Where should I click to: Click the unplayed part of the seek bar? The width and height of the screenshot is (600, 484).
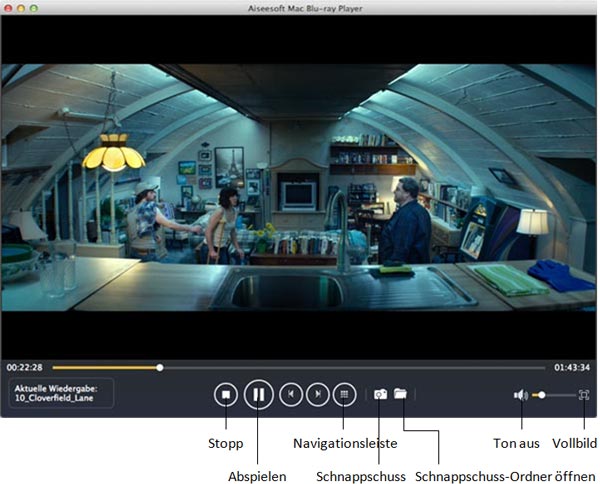point(354,368)
